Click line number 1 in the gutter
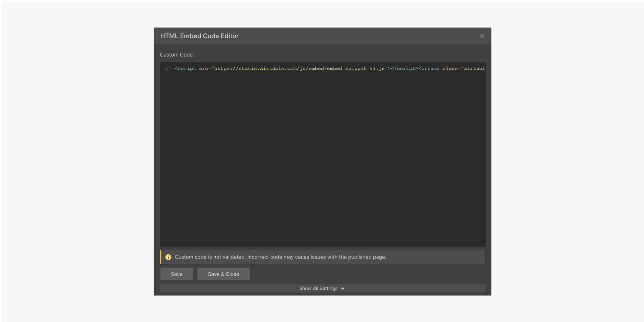This screenshot has width=644, height=322. point(167,68)
